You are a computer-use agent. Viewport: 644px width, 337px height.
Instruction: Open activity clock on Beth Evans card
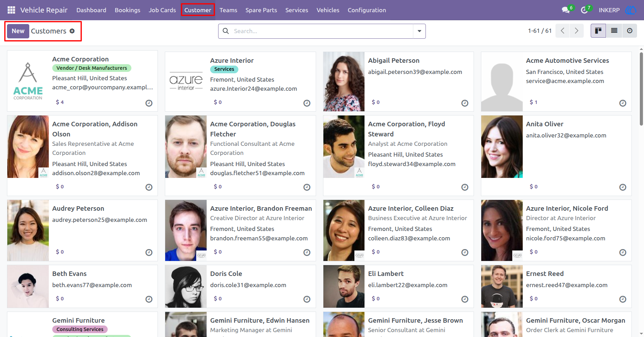pyautogui.click(x=149, y=299)
